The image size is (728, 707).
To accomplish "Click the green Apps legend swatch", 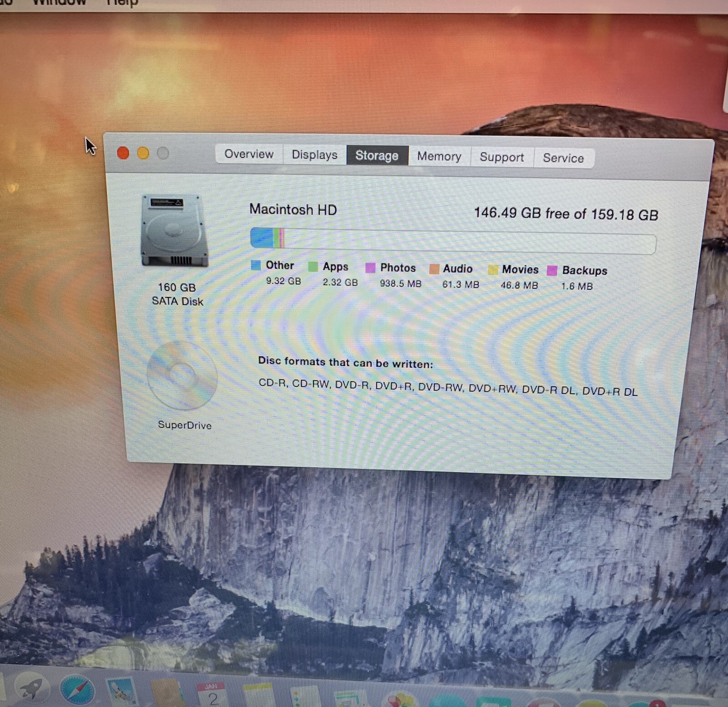I will (313, 267).
